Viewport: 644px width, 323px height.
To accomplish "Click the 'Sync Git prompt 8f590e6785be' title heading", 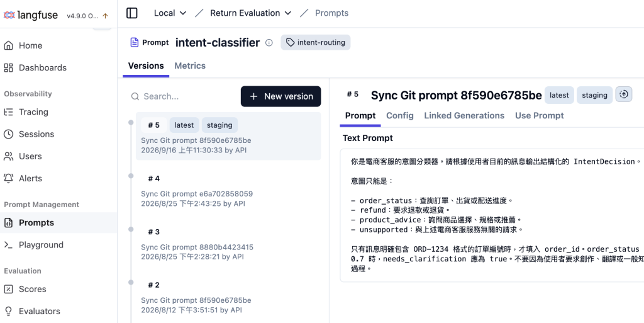I will (x=457, y=95).
